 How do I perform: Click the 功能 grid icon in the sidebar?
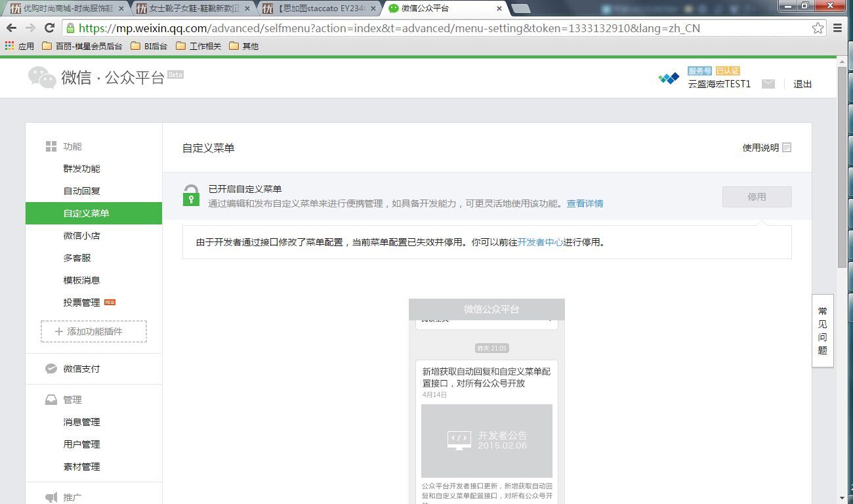51,146
